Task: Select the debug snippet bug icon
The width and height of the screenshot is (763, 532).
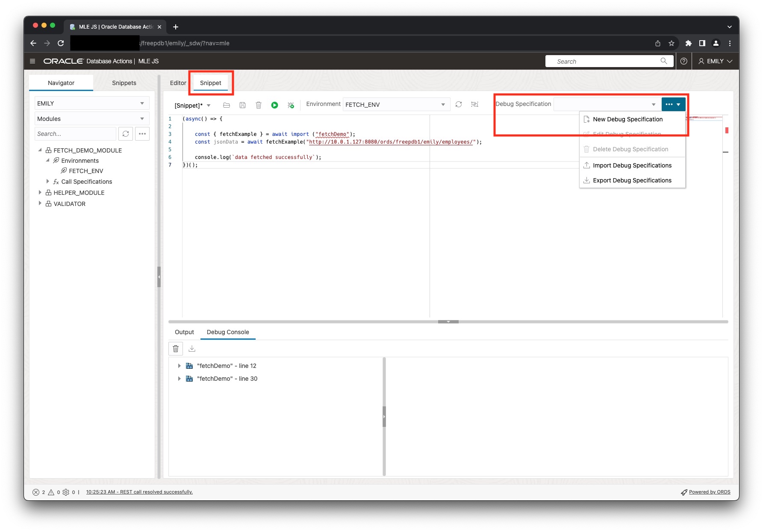Action: pos(291,105)
